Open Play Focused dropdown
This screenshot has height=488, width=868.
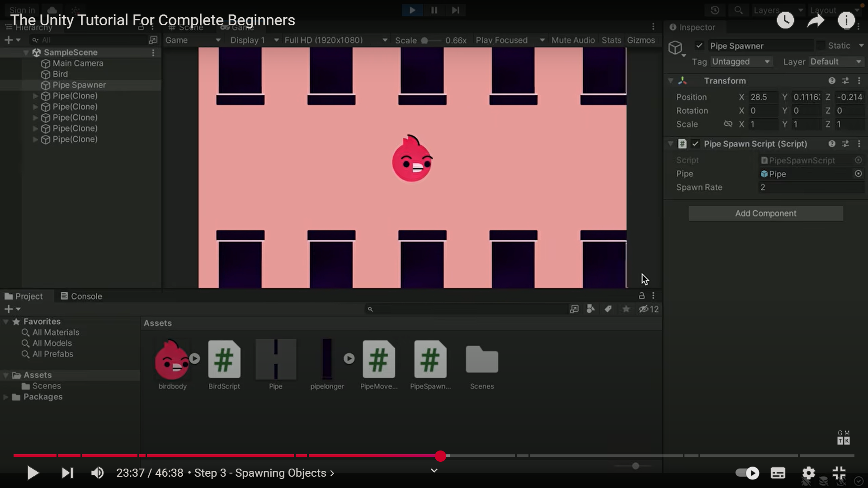510,40
